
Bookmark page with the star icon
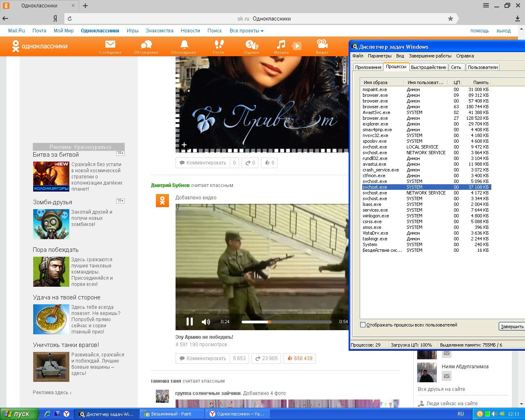pos(450,18)
